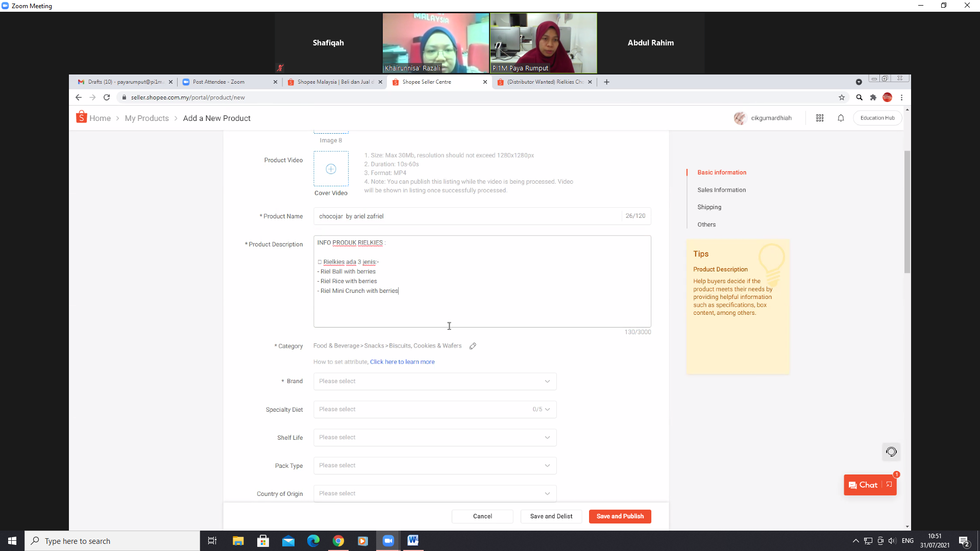This screenshot has width=980, height=551.
Task: Click Save and Publish
Action: tap(620, 516)
